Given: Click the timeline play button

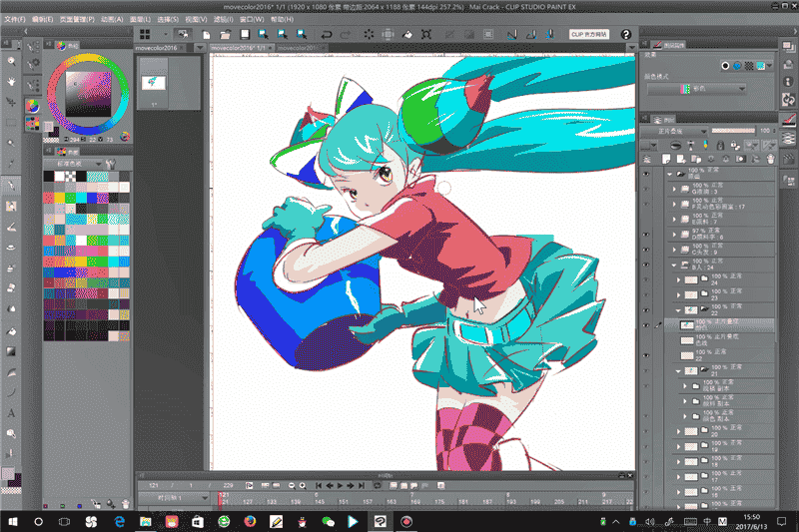Looking at the screenshot, I should 340,486.
